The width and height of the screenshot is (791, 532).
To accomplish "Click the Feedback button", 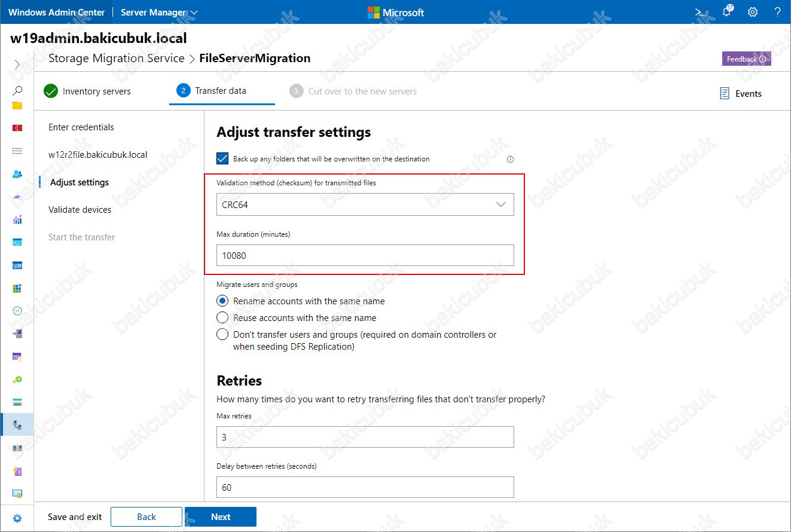I will (x=746, y=59).
